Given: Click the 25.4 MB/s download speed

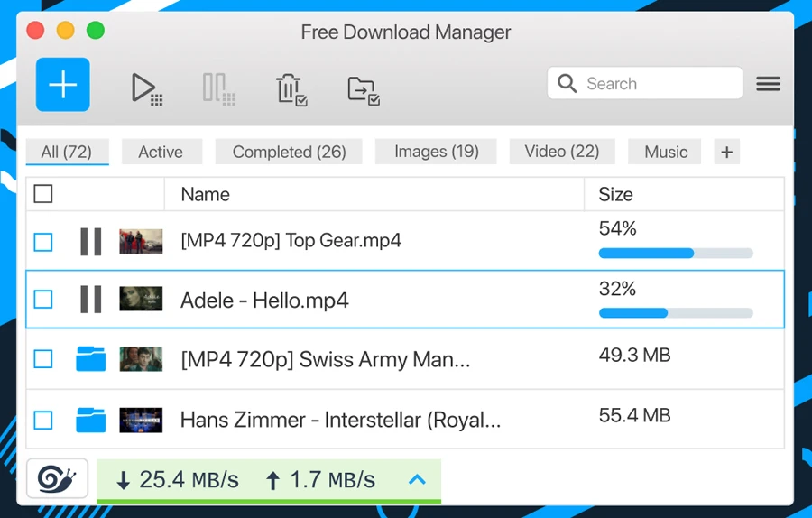Looking at the screenshot, I should click(178, 480).
